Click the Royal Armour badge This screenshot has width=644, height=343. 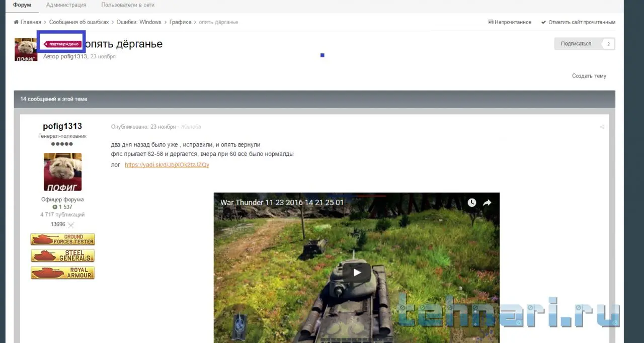[62, 273]
